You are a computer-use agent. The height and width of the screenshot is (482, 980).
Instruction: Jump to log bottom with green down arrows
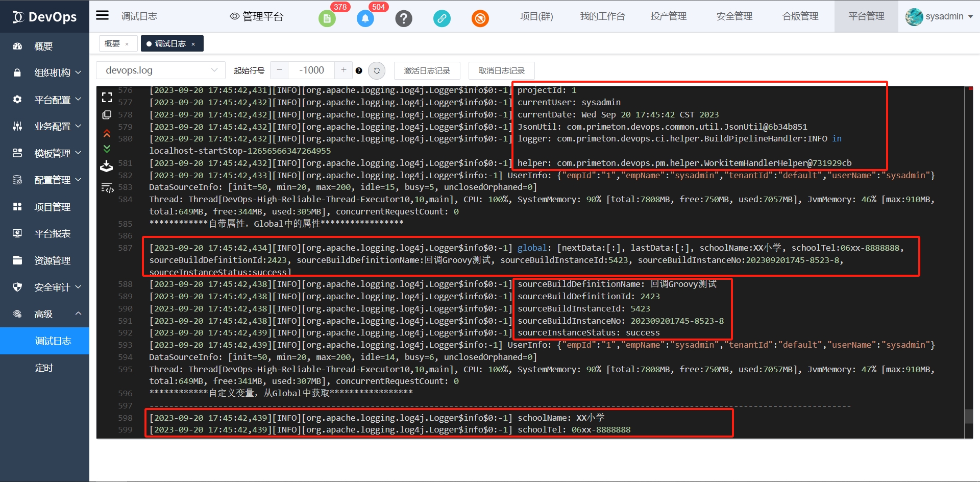click(107, 149)
